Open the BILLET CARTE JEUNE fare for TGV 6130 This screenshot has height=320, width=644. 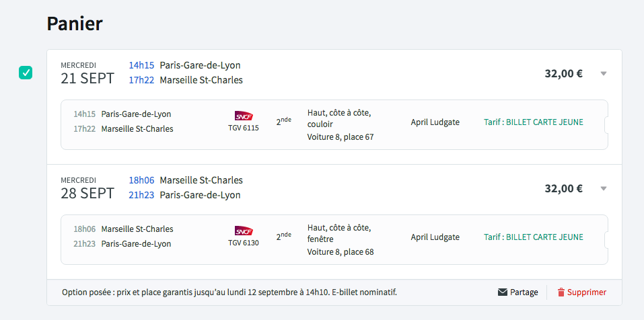533,237
